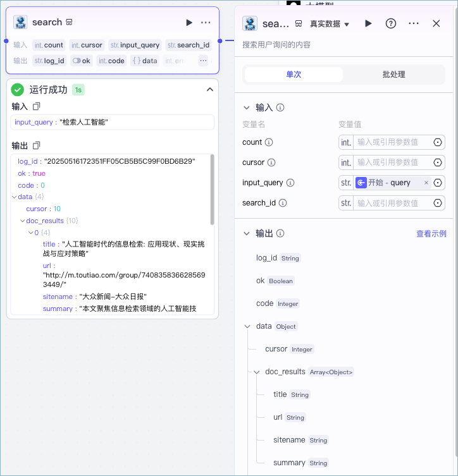Show info tooltip for search_id parameter

click(x=283, y=203)
